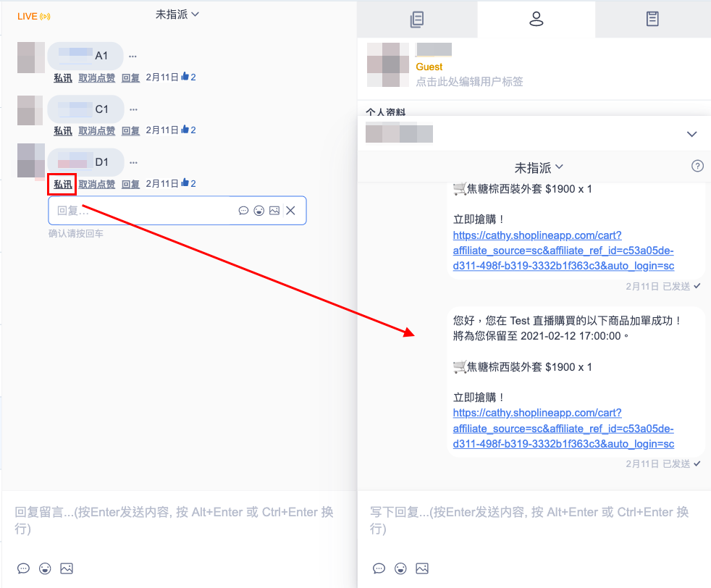Click commenter avatar next to C1
The width and height of the screenshot is (711, 588).
(x=30, y=110)
